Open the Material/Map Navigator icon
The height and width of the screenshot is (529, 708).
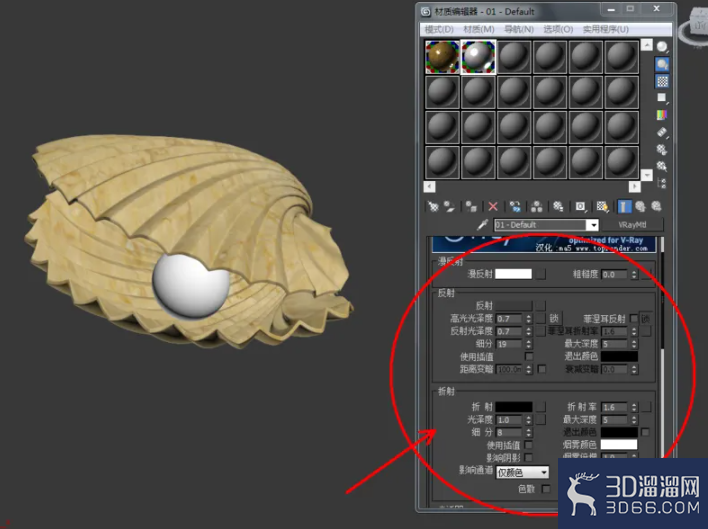click(662, 183)
